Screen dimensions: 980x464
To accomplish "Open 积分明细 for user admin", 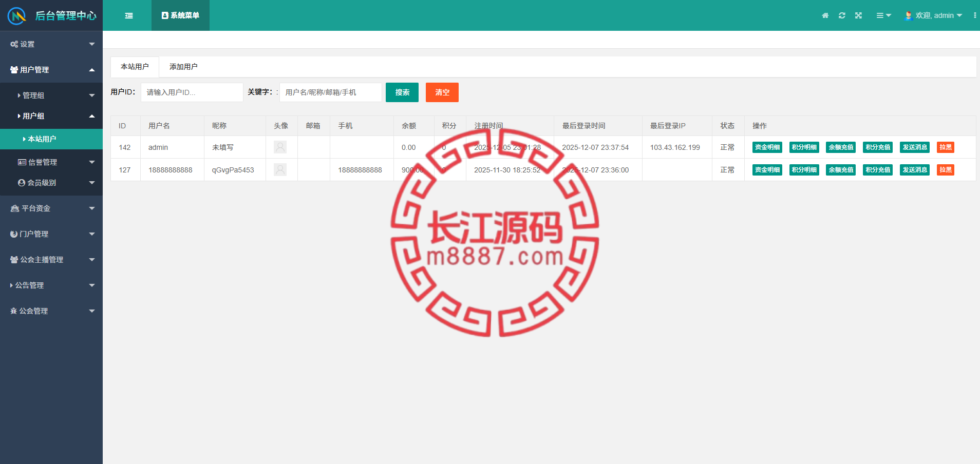I will (804, 147).
